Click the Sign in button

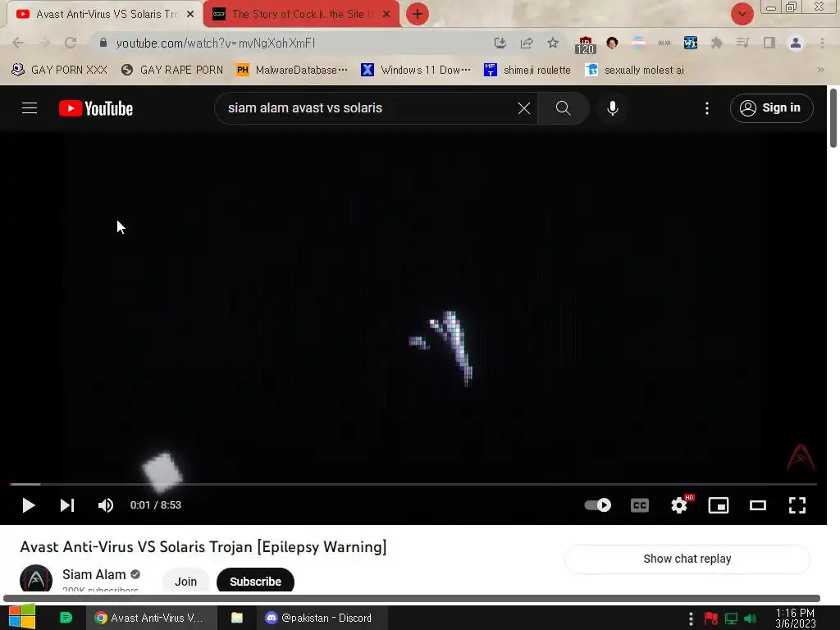(771, 108)
